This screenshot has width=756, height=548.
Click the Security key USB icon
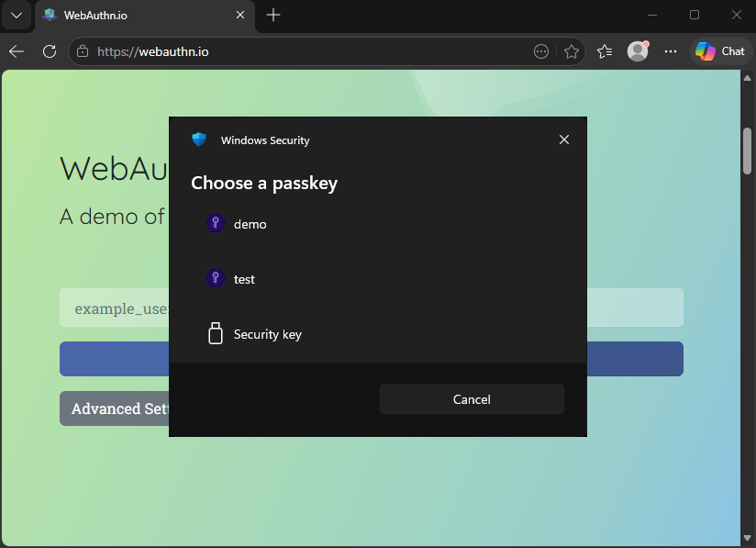click(x=216, y=333)
